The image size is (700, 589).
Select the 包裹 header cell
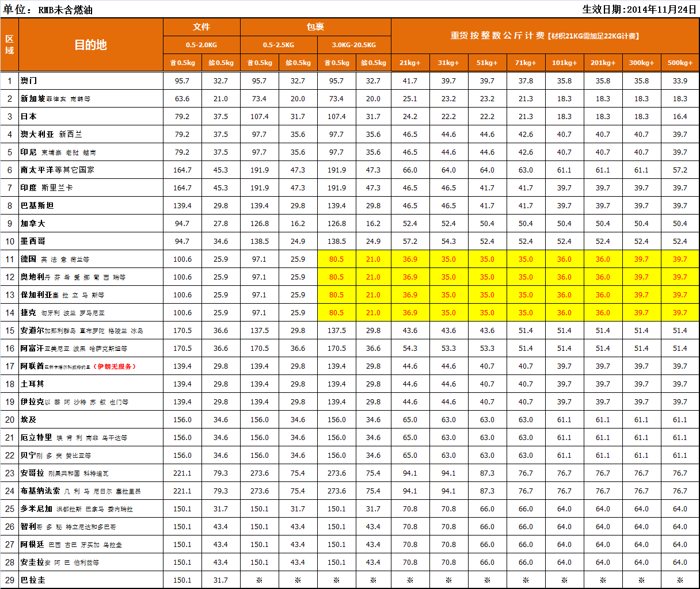pyautogui.click(x=315, y=27)
